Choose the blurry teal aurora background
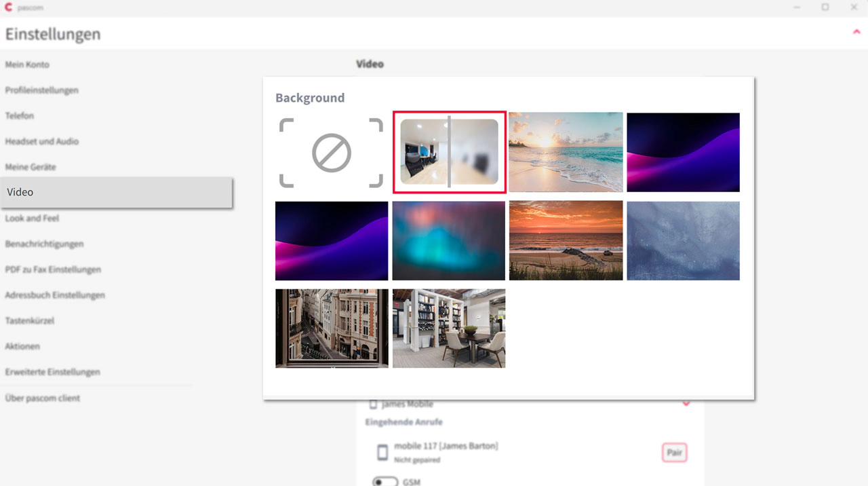Image resolution: width=868 pixels, height=486 pixels. (449, 240)
